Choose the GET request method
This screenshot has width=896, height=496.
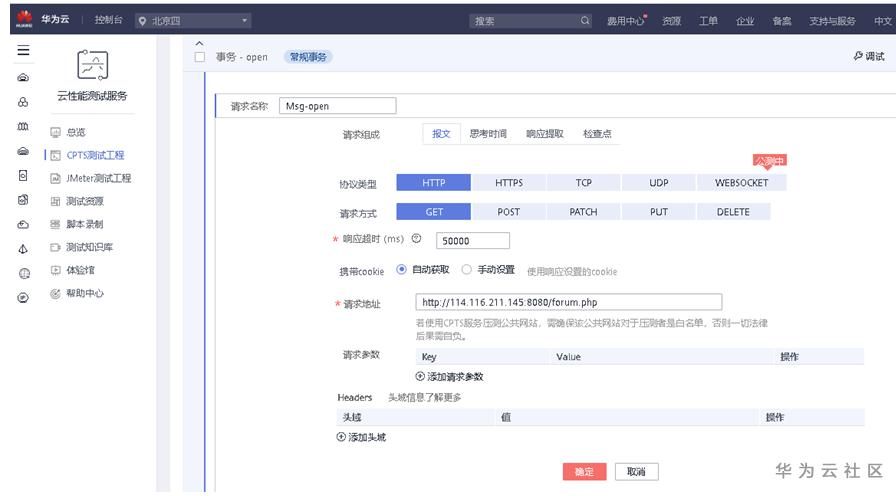pyautogui.click(x=434, y=212)
